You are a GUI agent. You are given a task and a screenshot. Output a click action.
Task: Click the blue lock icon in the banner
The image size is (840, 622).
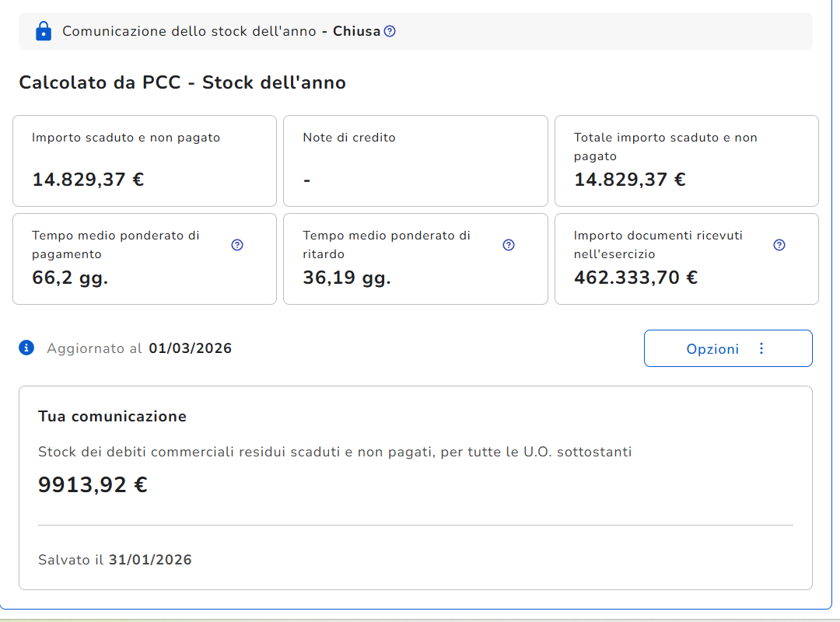44,31
